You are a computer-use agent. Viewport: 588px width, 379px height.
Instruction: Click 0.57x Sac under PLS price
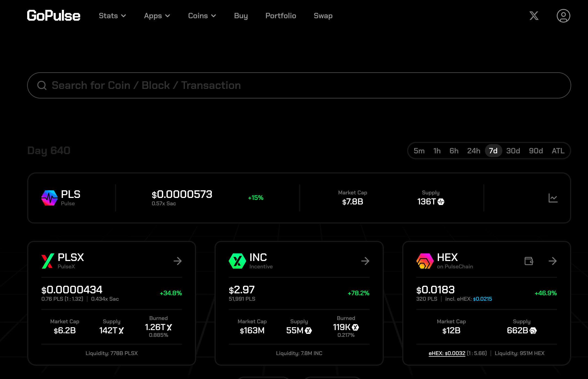pos(164,203)
